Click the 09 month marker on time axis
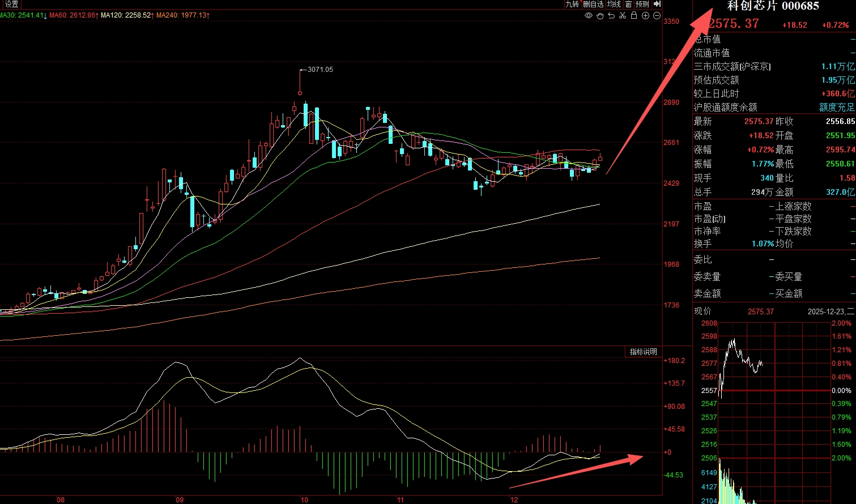The height and width of the screenshot is (504, 856). [180, 499]
